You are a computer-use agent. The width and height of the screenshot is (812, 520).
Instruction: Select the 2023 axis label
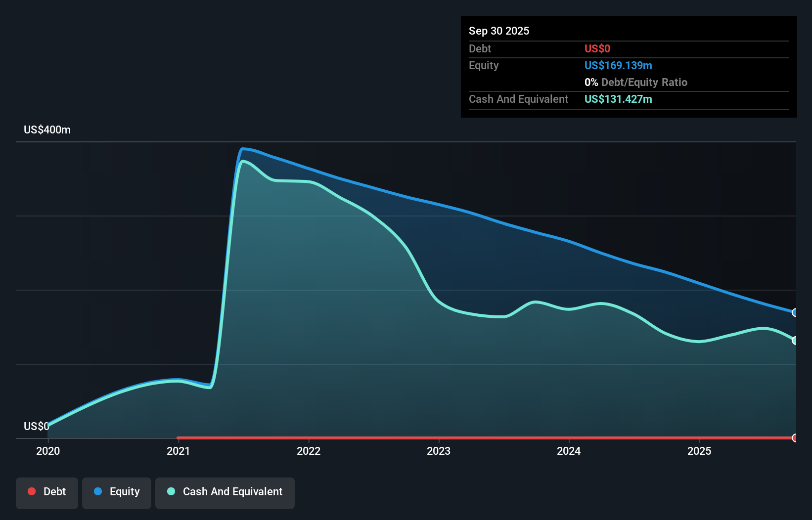pos(440,451)
